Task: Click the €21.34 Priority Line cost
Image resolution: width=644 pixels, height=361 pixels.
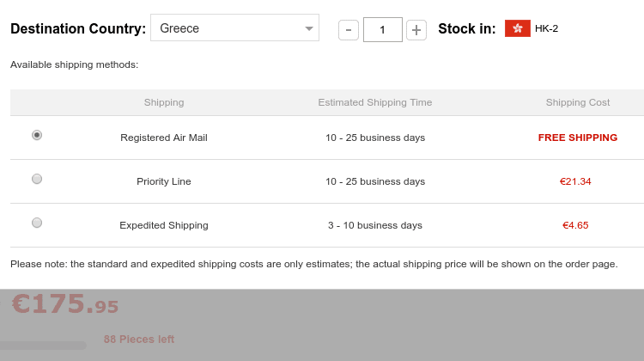Action: tap(575, 181)
